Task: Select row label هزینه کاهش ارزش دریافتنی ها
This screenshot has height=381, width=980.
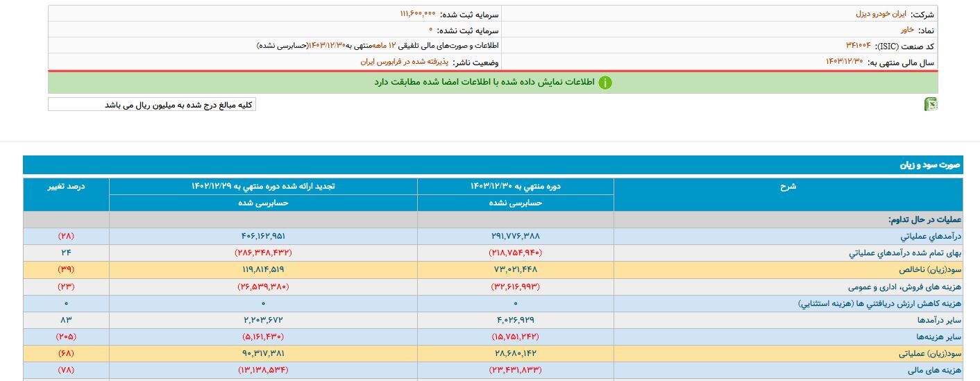Action: (x=879, y=303)
